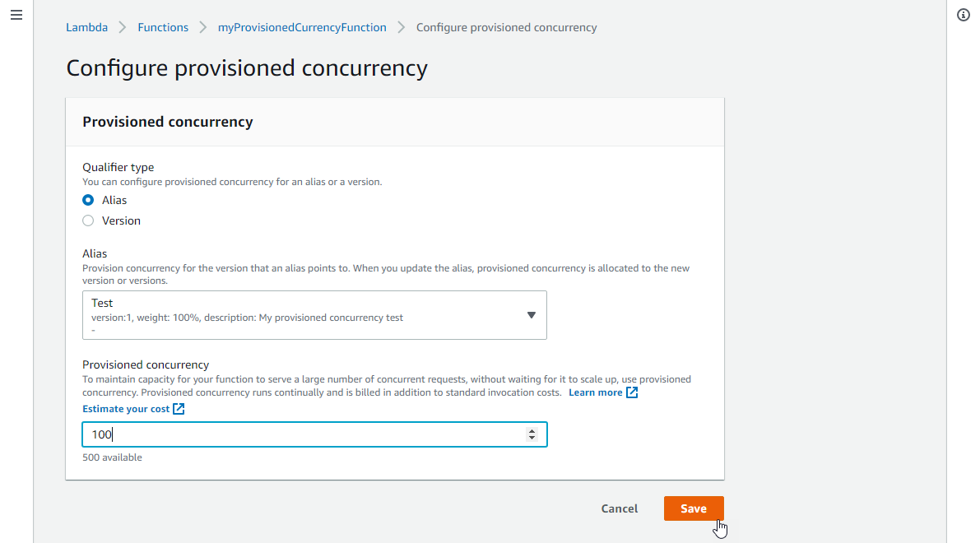Select the Version qualifier type
The height and width of the screenshot is (543, 980).
click(88, 220)
